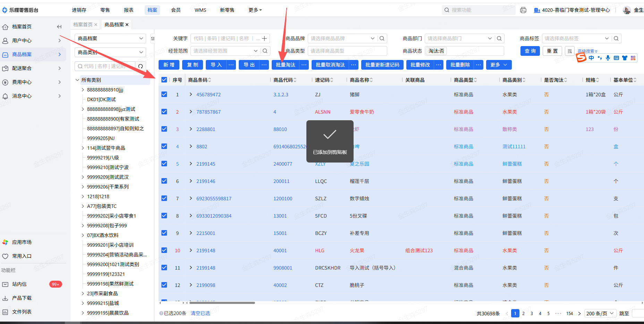The width and height of the screenshot is (644, 324).
Task: Open the 商品部门 dropdown
Action: tap(459, 38)
